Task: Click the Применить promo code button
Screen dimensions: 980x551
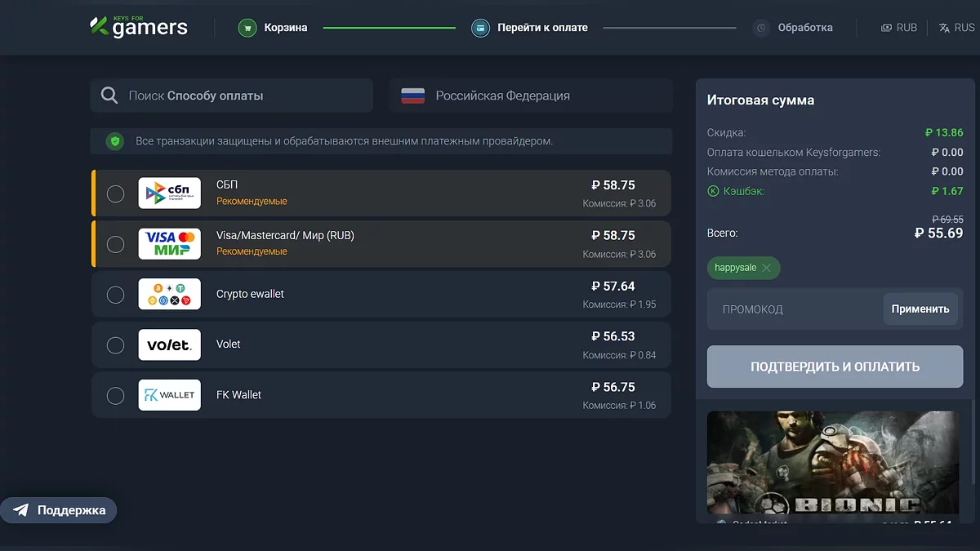Action: click(x=920, y=309)
